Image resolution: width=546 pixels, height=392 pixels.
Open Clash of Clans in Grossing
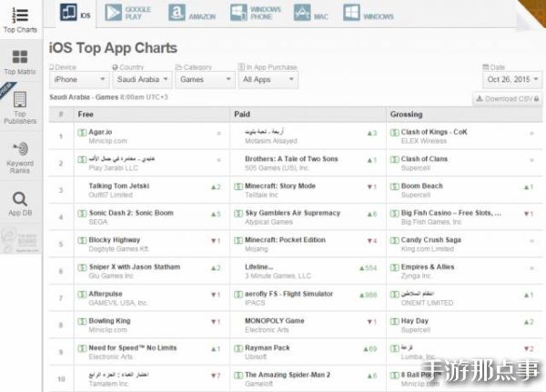[424, 159]
